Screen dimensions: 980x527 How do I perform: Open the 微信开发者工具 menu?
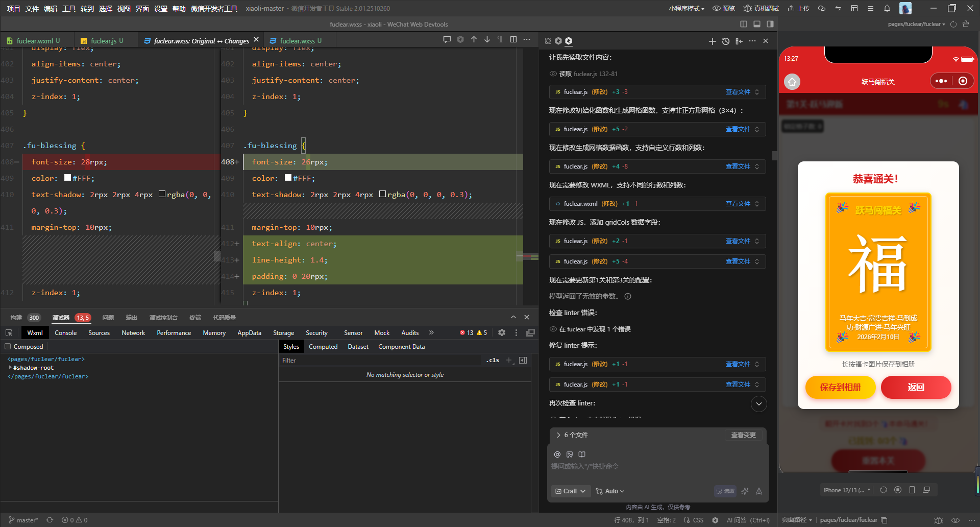tap(214, 9)
